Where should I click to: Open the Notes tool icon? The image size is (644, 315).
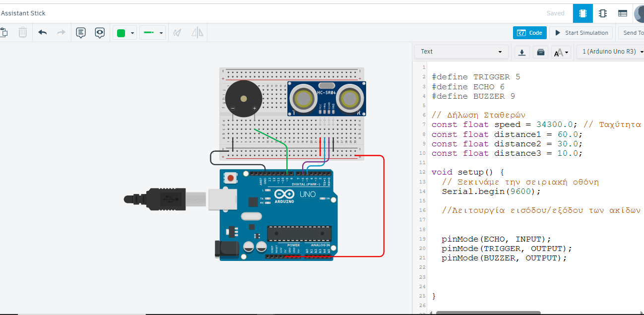pos(81,33)
